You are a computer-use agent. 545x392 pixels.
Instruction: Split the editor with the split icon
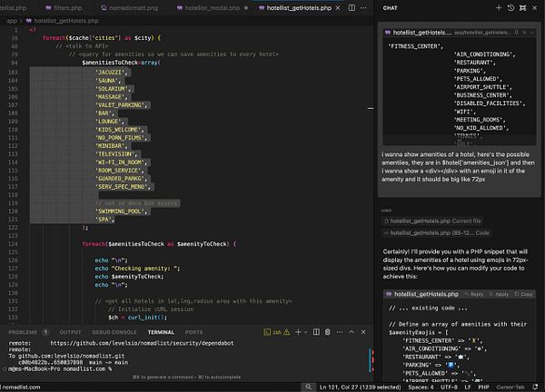point(352,7)
